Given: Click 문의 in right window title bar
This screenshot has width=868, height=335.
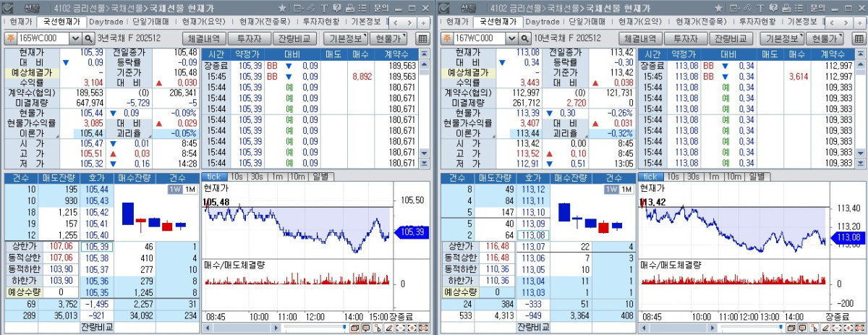Looking at the screenshot, I should tap(817, 8).
